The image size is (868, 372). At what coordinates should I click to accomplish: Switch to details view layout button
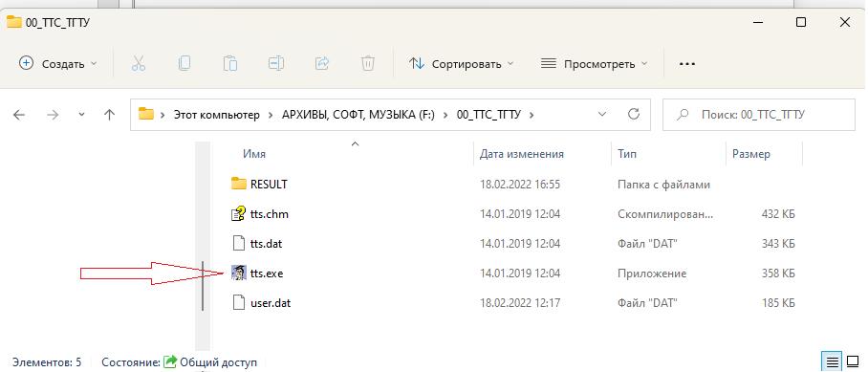(x=832, y=362)
